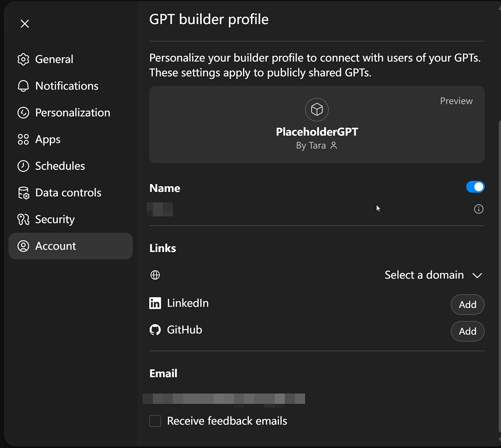Click the Name section heading

click(165, 188)
